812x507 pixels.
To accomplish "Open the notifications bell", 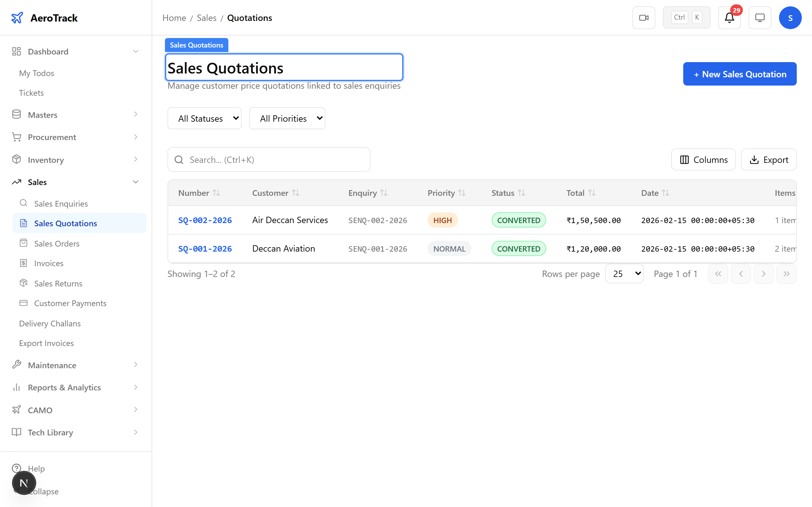I will tap(729, 18).
